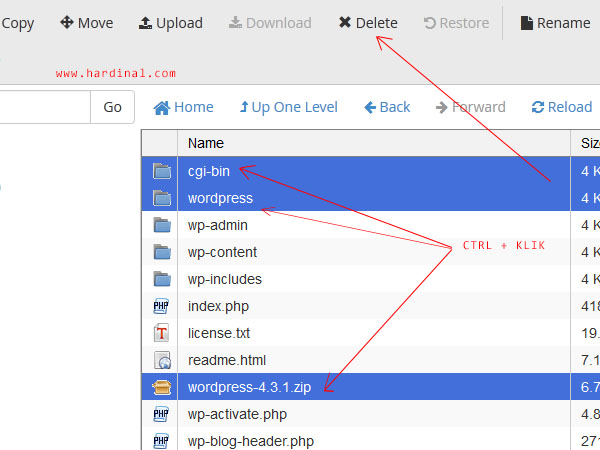Sort by the Size column header

pyautogui.click(x=585, y=143)
